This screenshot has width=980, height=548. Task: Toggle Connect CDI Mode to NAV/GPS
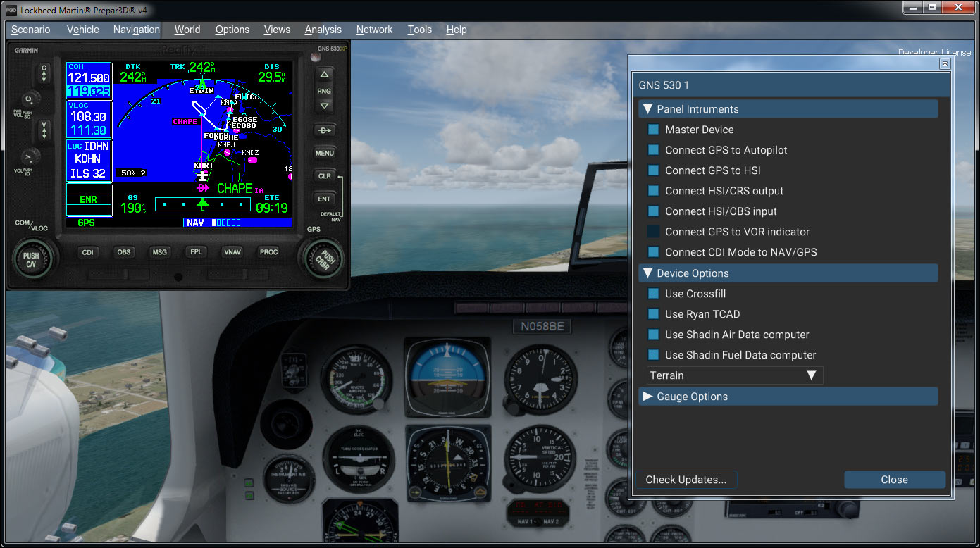click(x=653, y=252)
